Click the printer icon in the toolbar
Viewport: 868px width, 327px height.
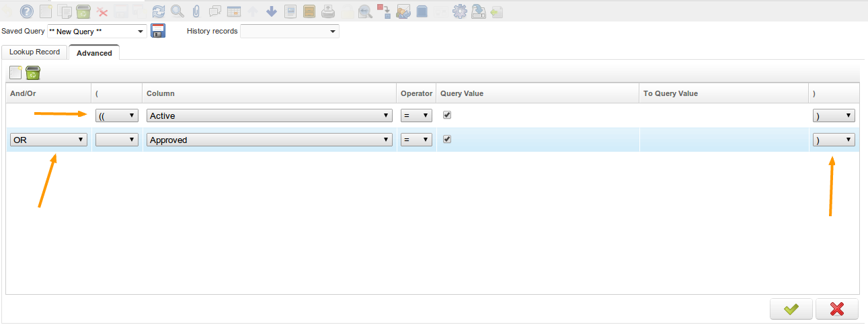point(328,11)
